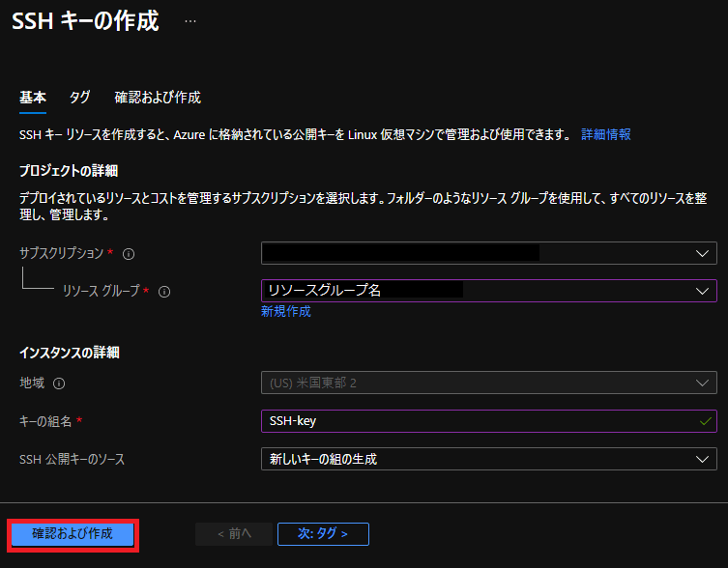Click the 新規作成 link under resource group

tap(285, 312)
